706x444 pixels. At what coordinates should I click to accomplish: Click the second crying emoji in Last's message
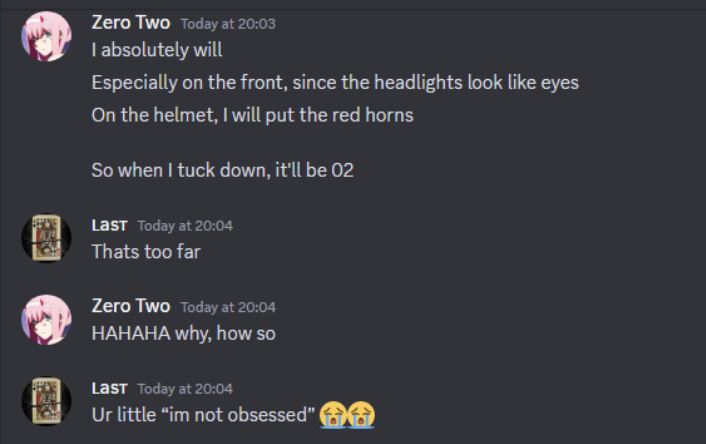[361, 414]
